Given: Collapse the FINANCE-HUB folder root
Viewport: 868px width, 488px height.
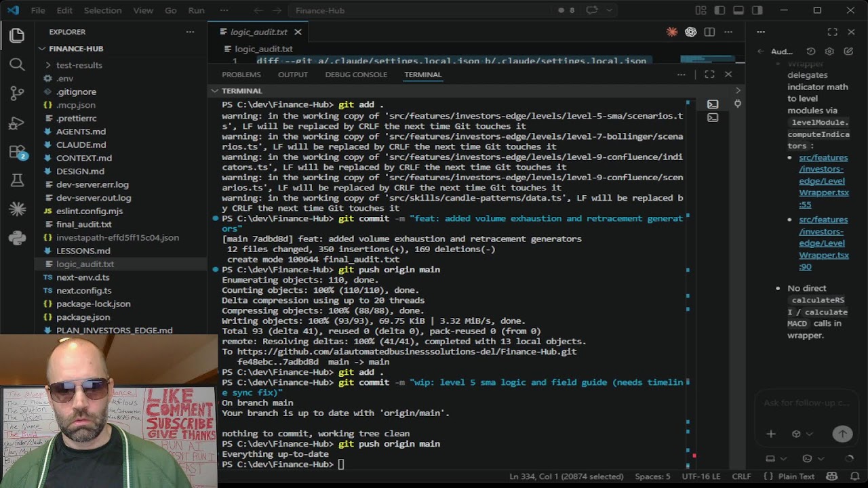Looking at the screenshot, I should point(42,49).
